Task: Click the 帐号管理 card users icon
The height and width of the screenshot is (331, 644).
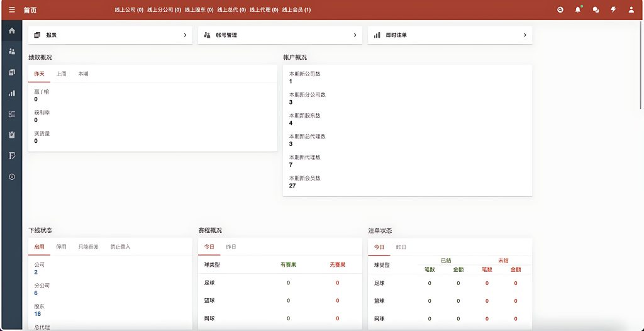Action: 208,35
